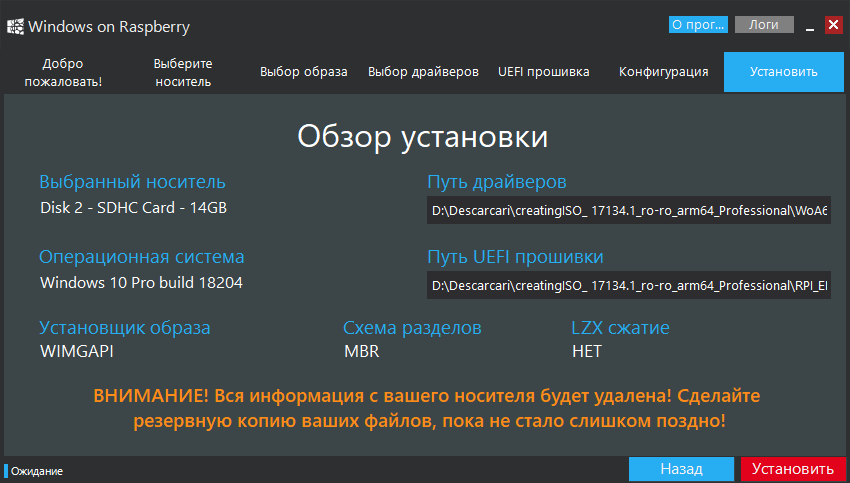Select the highlighted "Установить" tab at top
Screen dimensions: 850x483
click(784, 72)
